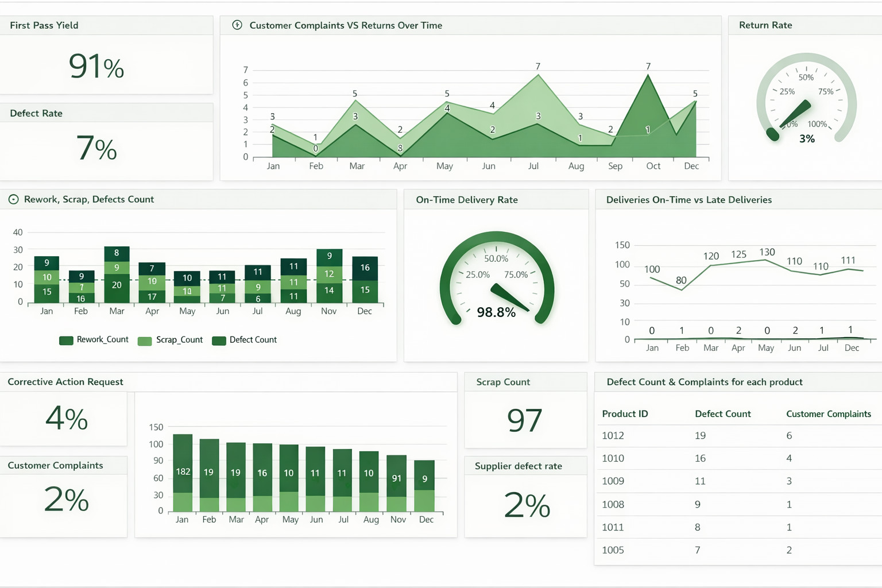Select the Return Rate gauge needle
This screenshot has height=588, width=882.
pos(795,115)
